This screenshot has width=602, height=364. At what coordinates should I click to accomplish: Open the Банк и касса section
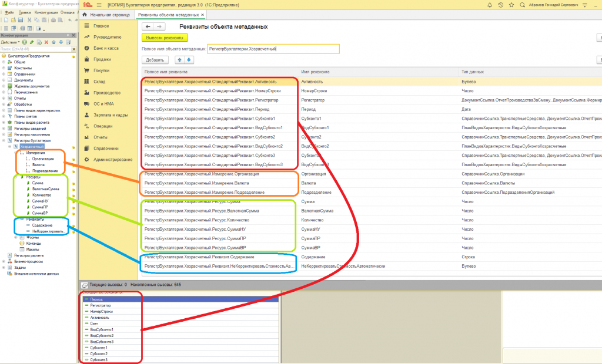click(x=106, y=48)
